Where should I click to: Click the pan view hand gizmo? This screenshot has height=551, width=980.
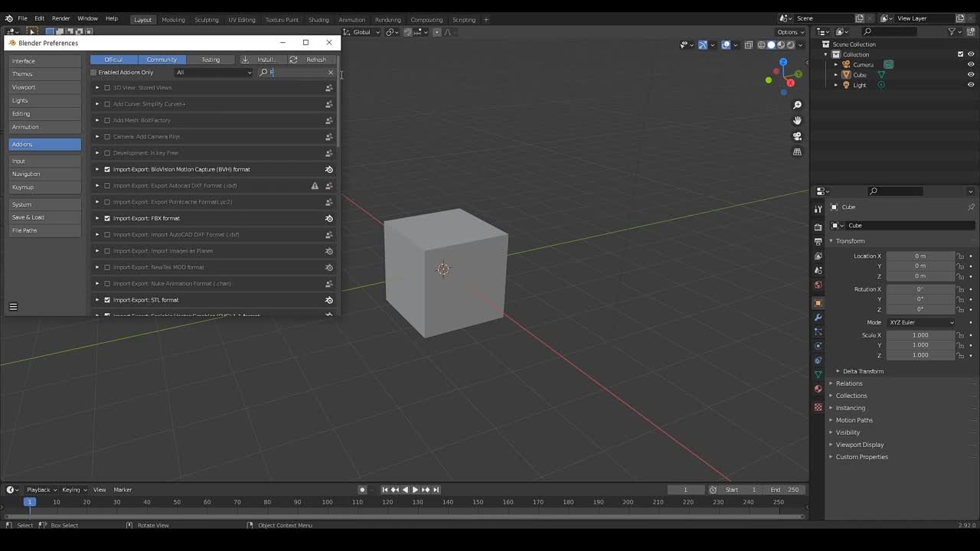(797, 120)
